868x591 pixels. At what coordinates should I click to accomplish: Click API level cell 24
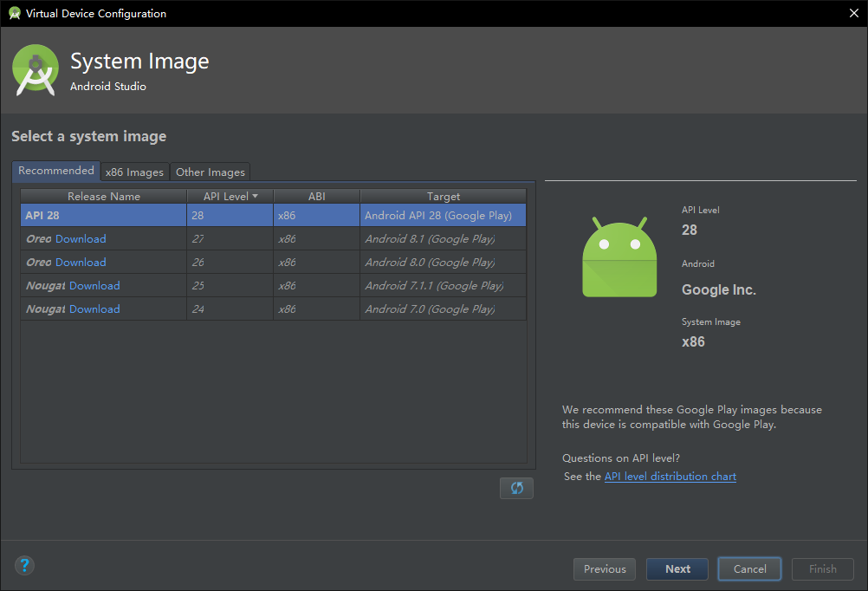[x=230, y=309]
